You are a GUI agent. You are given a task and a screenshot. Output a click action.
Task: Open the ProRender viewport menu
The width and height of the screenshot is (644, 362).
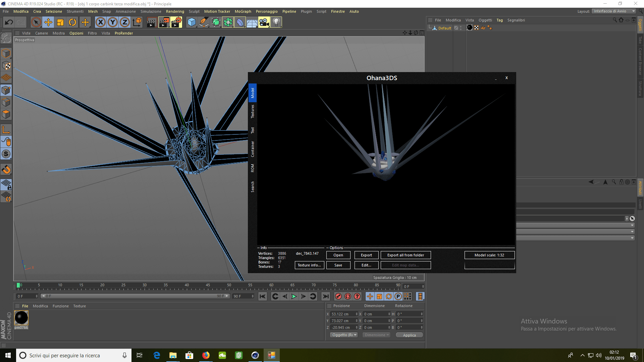124,33
